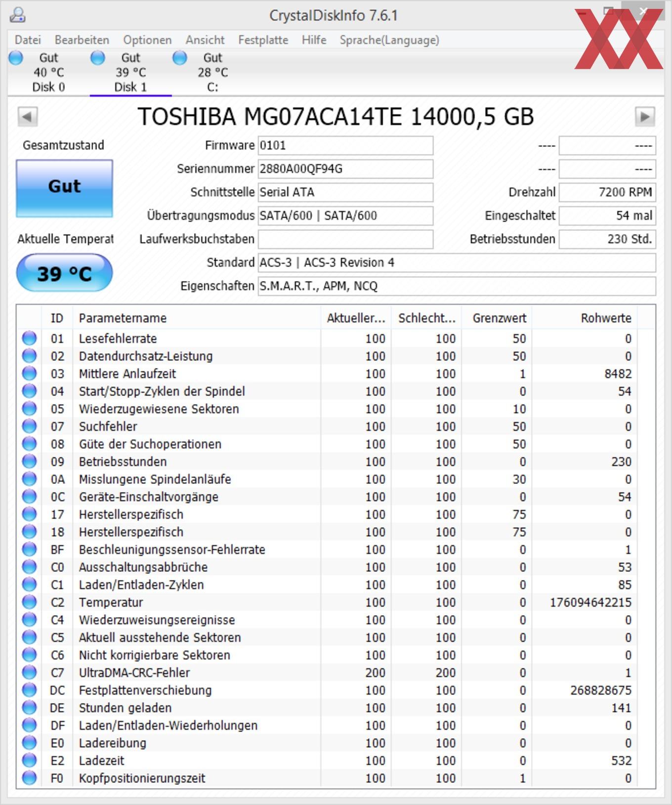This screenshot has height=805, width=672.
Task: Click the status orb for Wiederzuweisungsereignisse
Action: tap(30, 620)
